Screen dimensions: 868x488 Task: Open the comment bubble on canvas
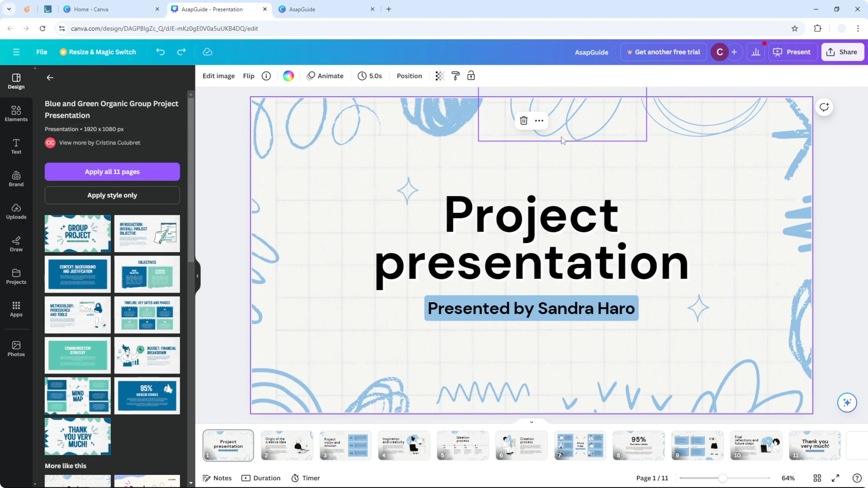(x=824, y=107)
